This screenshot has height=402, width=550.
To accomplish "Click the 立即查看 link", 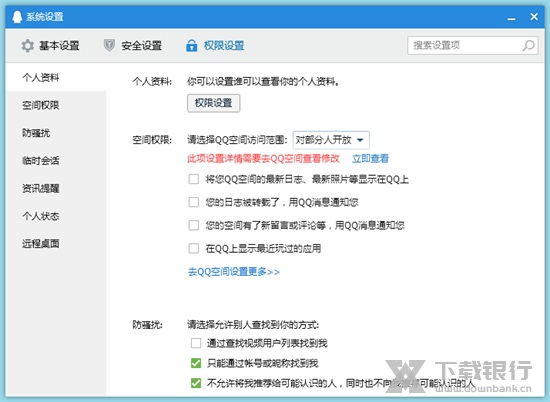I will click(370, 159).
